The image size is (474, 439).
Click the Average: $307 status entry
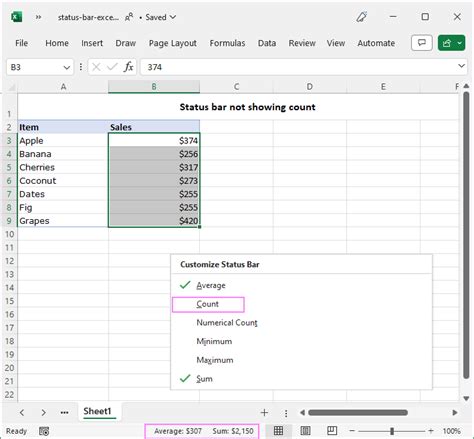click(178, 431)
